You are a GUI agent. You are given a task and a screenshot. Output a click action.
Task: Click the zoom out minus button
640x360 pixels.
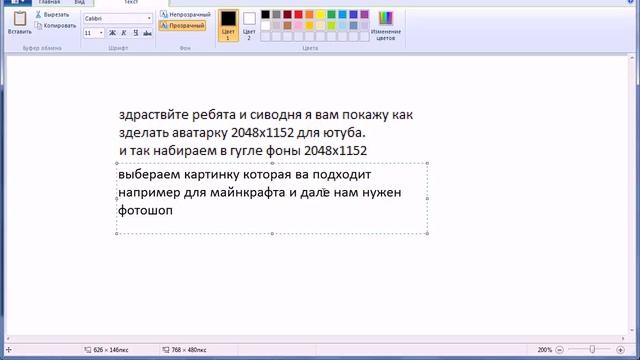[560, 350]
